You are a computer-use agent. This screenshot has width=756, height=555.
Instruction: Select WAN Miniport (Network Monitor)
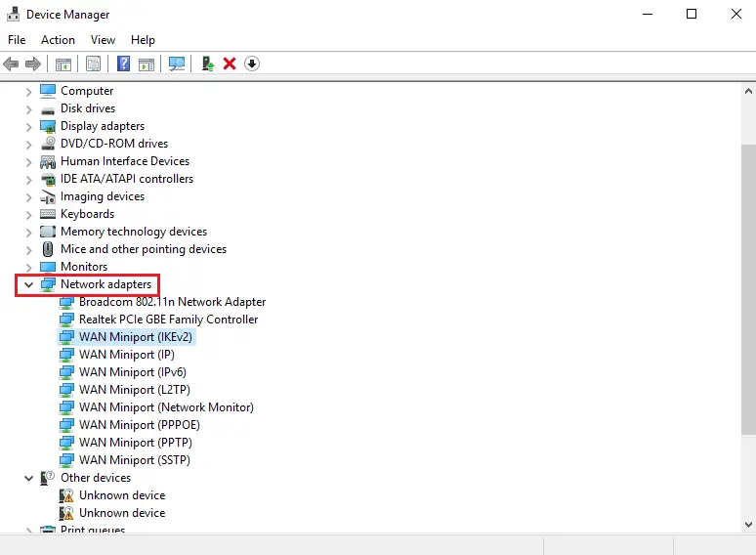pos(166,407)
